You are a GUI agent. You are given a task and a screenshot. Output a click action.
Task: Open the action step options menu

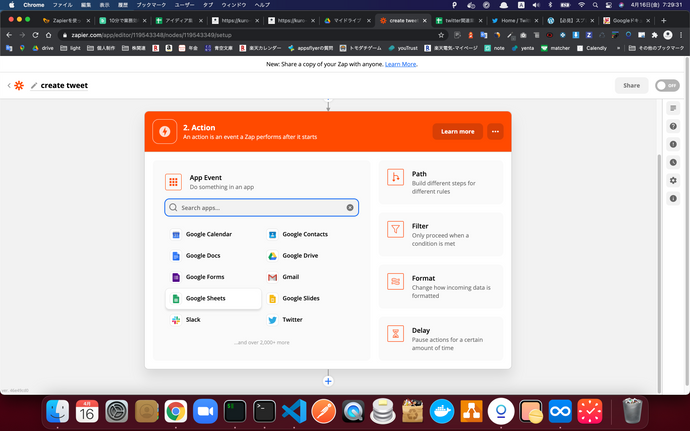click(x=495, y=132)
